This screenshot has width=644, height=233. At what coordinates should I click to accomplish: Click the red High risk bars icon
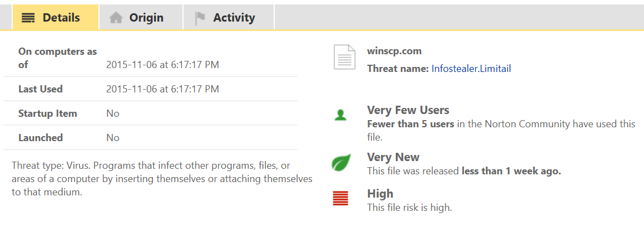(x=341, y=198)
